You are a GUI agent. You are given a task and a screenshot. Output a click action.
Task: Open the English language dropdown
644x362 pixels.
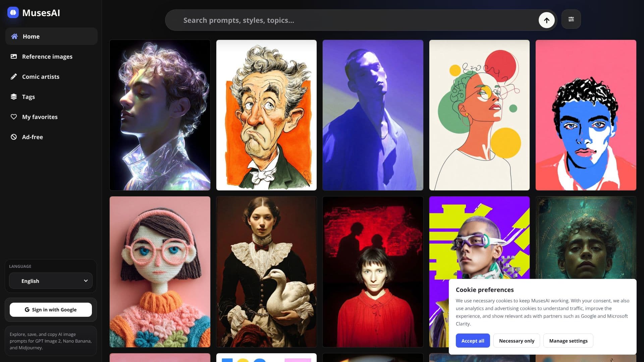click(51, 281)
